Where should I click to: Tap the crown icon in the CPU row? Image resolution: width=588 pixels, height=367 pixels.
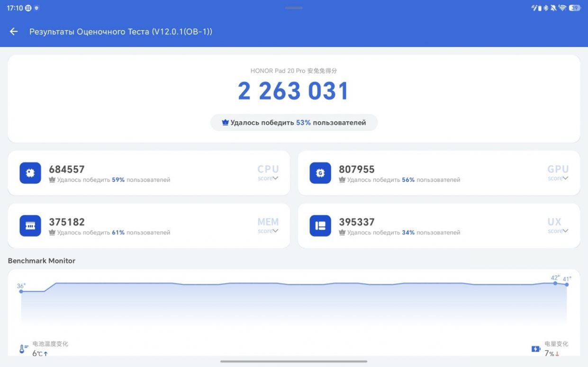coord(52,180)
